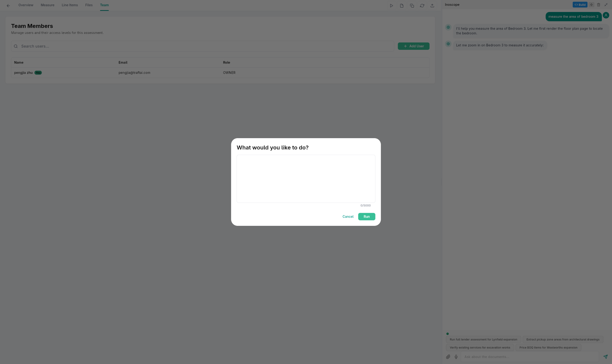Attach a file with the paperclip icon
Viewport: 612px width, 364px height.
click(448, 357)
